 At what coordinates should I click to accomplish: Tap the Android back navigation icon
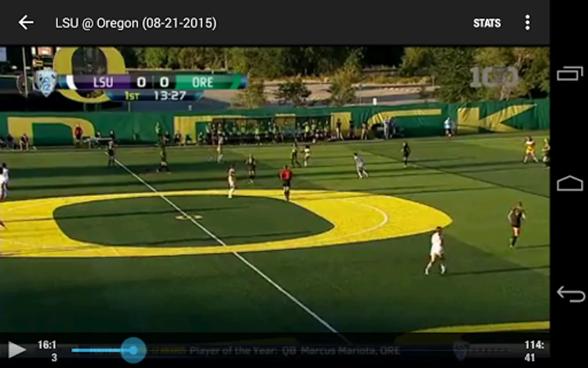[x=570, y=294]
